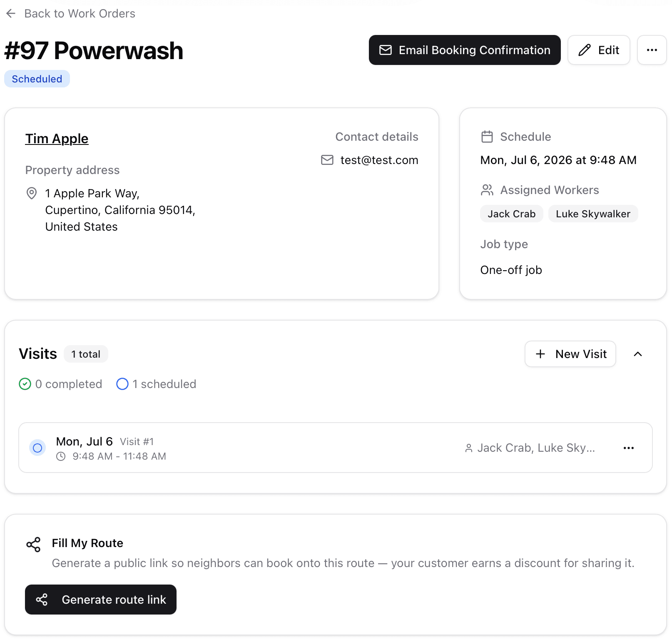The height and width of the screenshot is (642, 672).
Task: Click the clock icon in Visit #1 row
Action: click(x=61, y=456)
